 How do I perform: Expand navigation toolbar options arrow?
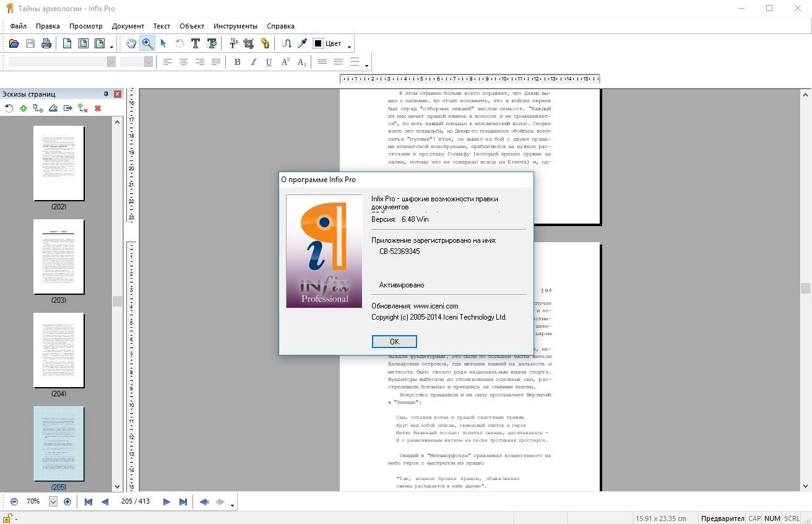pos(232,504)
